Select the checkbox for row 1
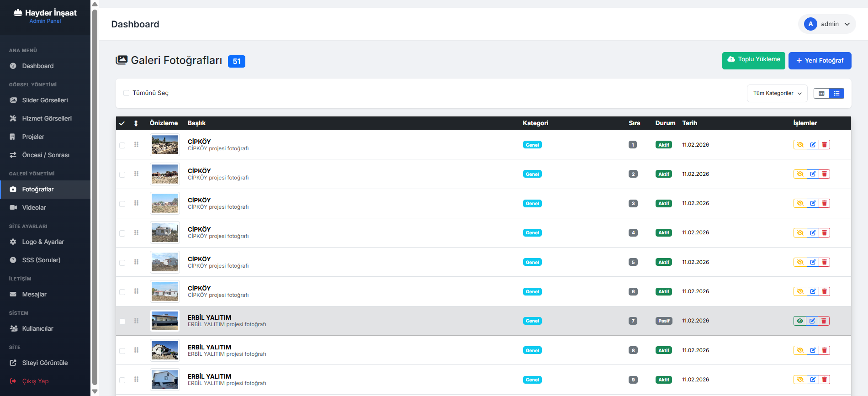The height and width of the screenshot is (396, 868). (x=122, y=145)
